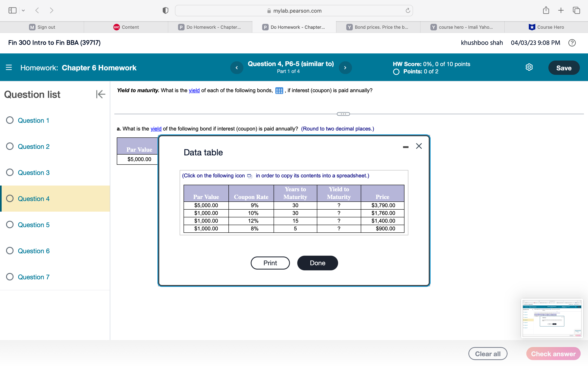
Task: Expand the ellipsis divider handle
Action: click(x=343, y=114)
